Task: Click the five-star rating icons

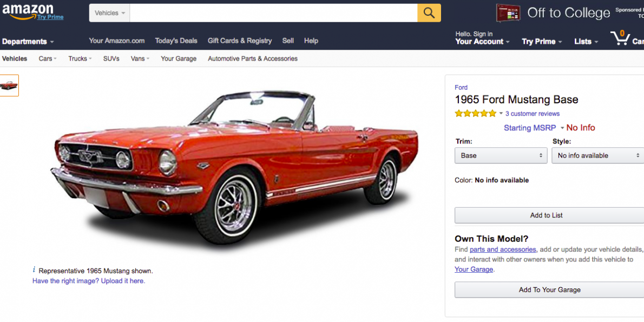Action: (x=475, y=114)
